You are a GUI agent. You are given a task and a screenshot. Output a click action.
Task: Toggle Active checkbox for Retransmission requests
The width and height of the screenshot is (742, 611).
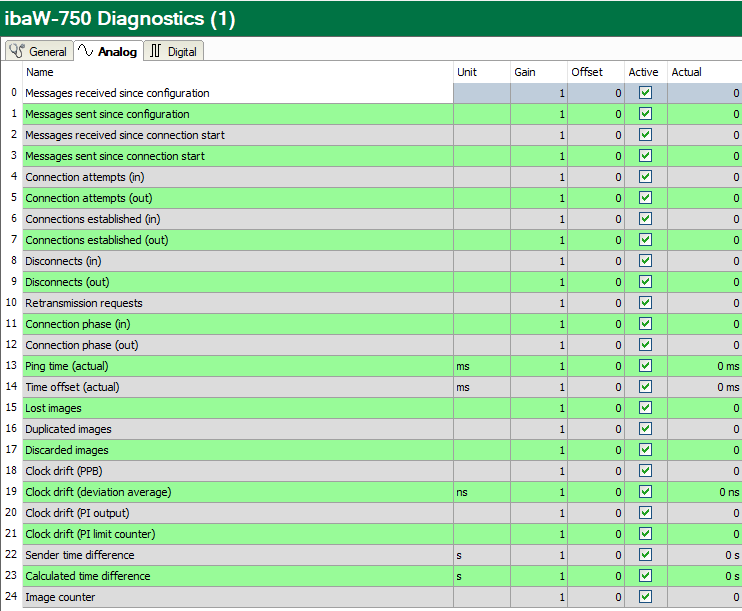645,302
